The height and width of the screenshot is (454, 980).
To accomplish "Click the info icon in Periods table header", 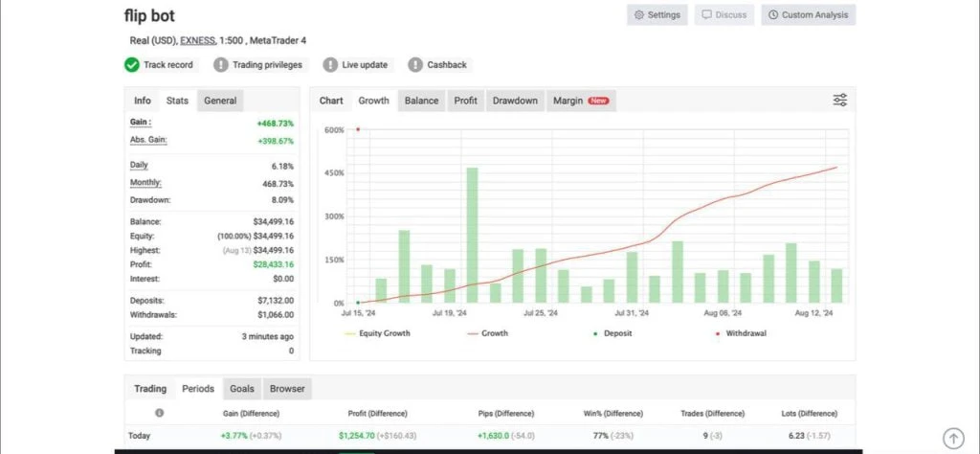I will coord(159,413).
